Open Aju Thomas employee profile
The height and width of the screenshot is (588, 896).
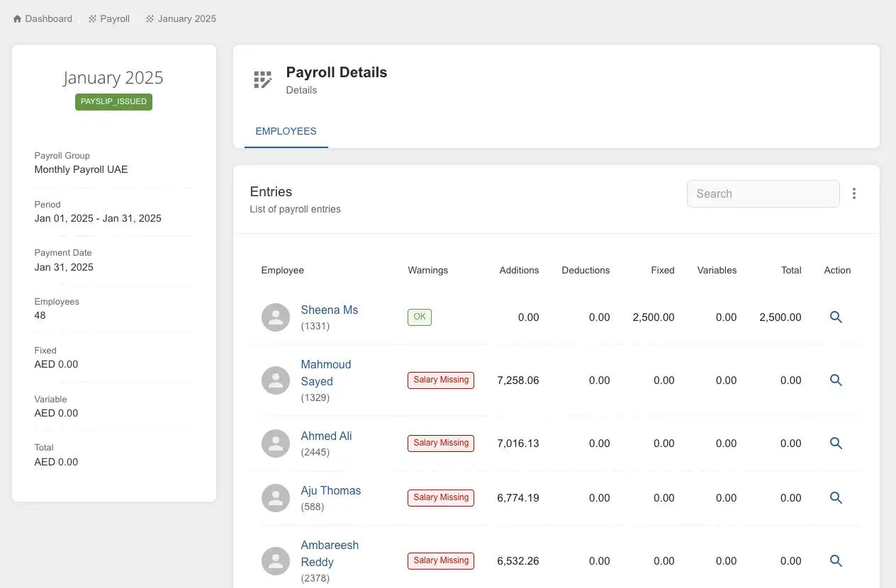click(x=331, y=490)
